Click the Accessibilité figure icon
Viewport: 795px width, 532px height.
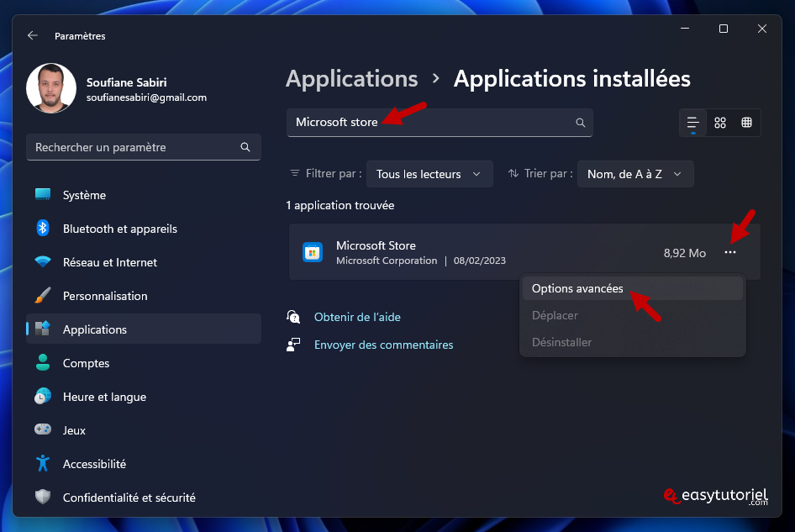pos(43,463)
